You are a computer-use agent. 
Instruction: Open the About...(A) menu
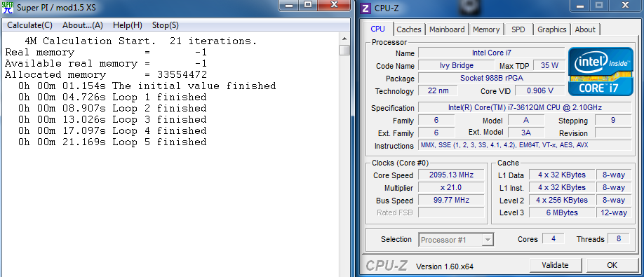83,25
